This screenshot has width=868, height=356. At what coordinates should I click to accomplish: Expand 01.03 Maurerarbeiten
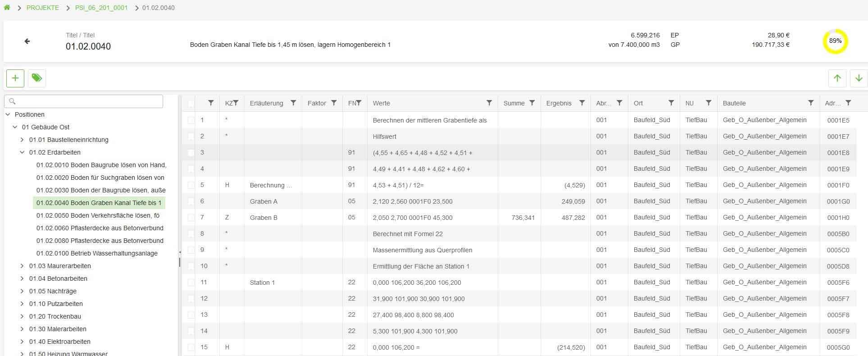[x=22, y=266]
